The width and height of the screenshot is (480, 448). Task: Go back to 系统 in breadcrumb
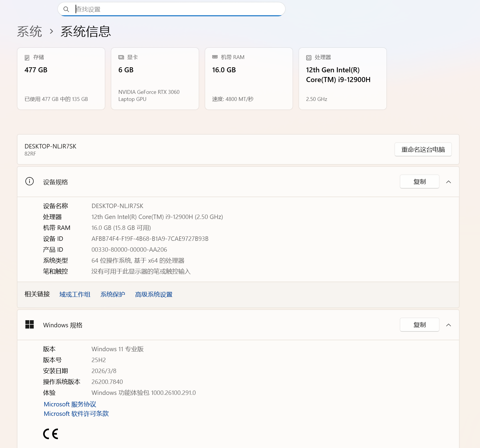point(30,32)
